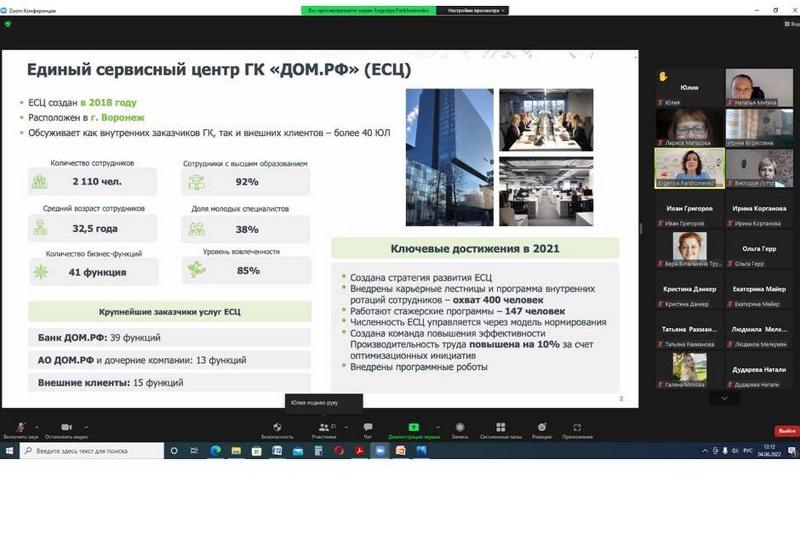The height and width of the screenshot is (533, 800).
Task: Select Evgeniya Parkhomenko's highlighted video thumbnail
Action: (x=687, y=167)
